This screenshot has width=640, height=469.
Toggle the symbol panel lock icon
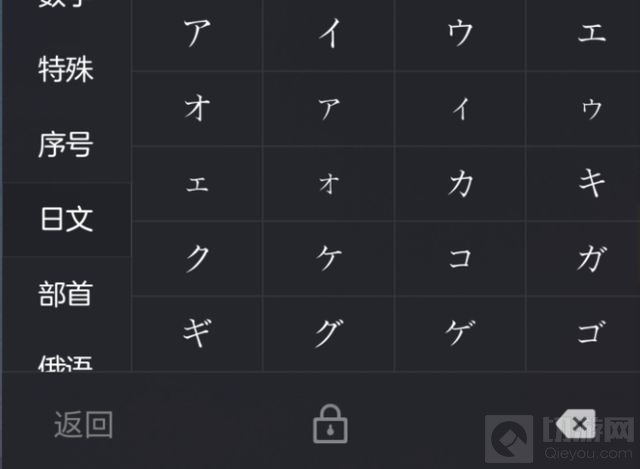[329, 424]
